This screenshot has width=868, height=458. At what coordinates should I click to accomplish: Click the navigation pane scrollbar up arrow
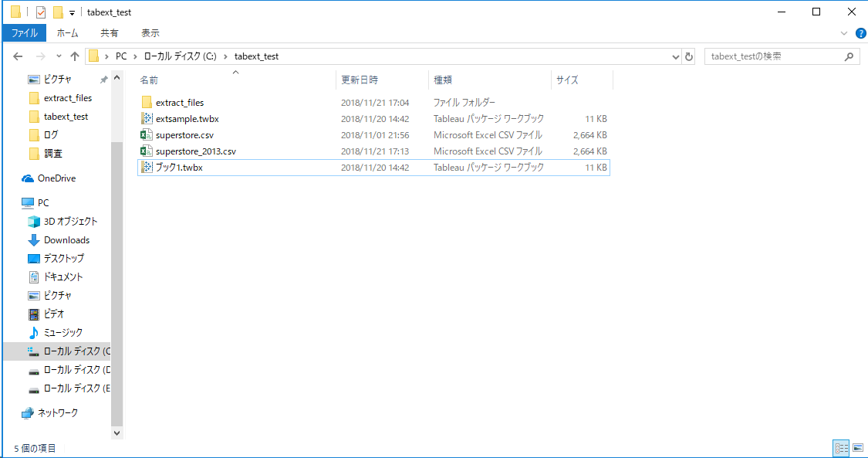(117, 79)
